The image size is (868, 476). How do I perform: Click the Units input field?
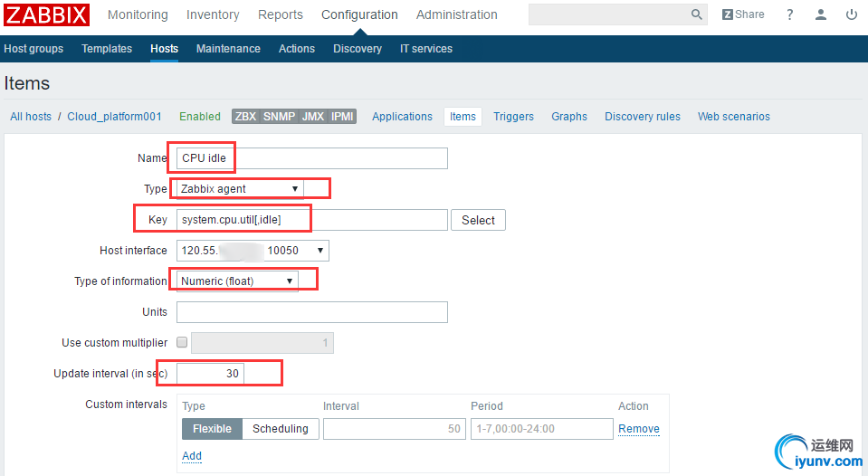[312, 312]
